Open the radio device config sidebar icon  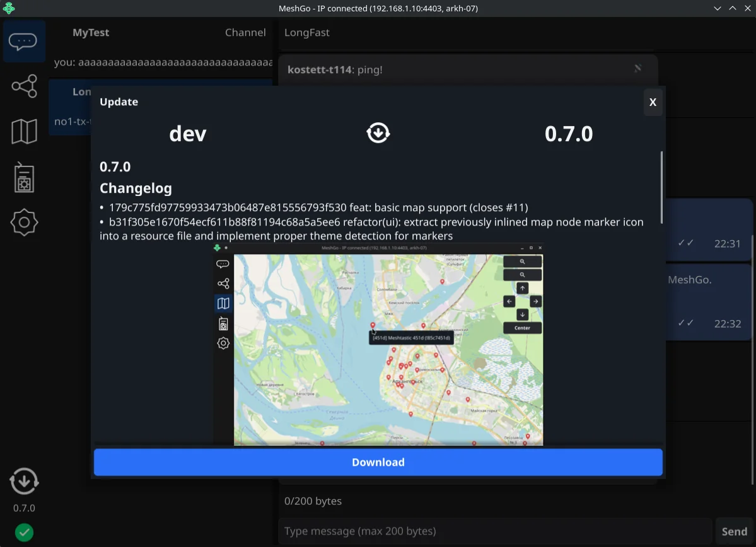[x=24, y=177]
